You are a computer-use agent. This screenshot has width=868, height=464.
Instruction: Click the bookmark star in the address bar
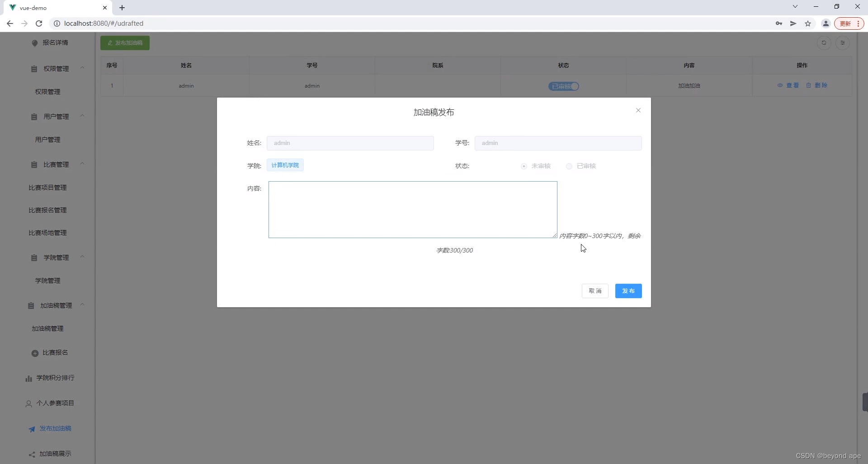tap(808, 23)
